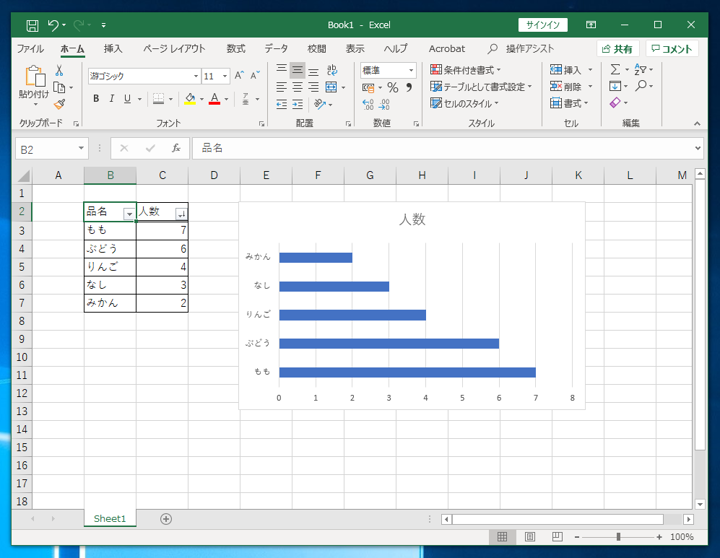Click the サインイン button

tap(543, 25)
